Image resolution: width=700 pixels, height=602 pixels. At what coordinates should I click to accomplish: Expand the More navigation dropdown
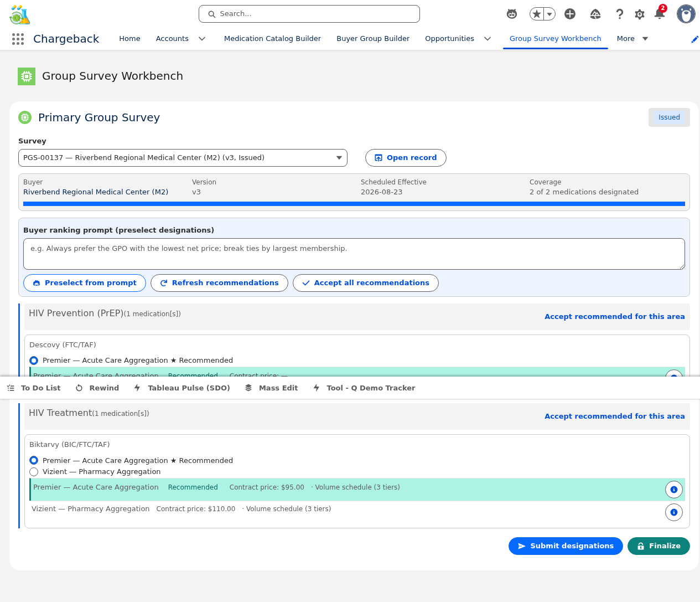point(645,39)
